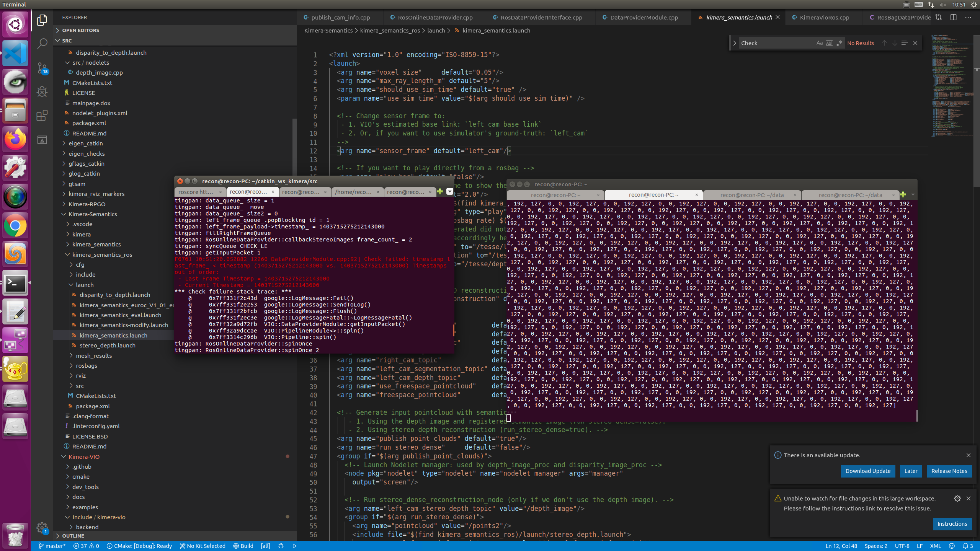
Task: Click the bug icon in the status bar
Action: [x=280, y=546]
